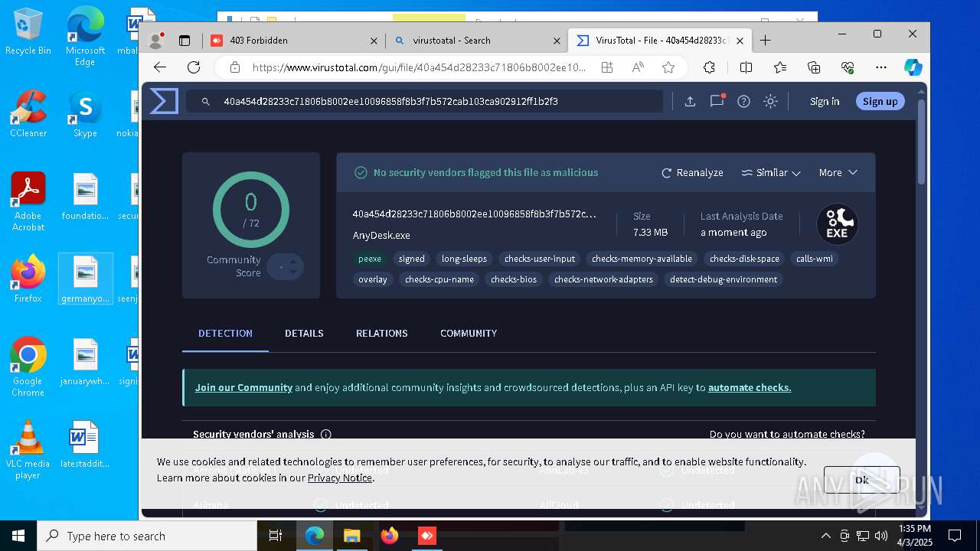This screenshot has height=551, width=980.
Task: Open the RELATIONS tab
Action: 381,334
